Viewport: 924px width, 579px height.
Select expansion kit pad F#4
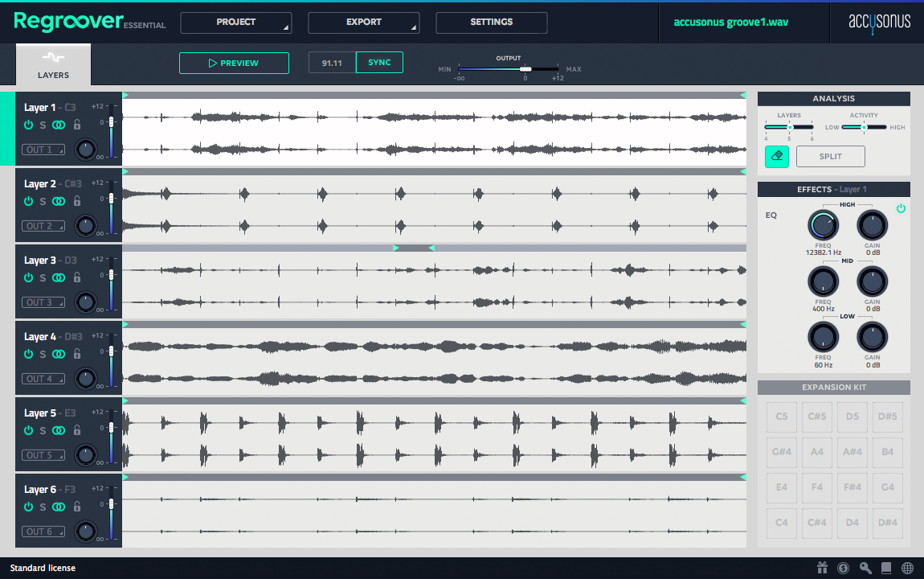point(852,487)
